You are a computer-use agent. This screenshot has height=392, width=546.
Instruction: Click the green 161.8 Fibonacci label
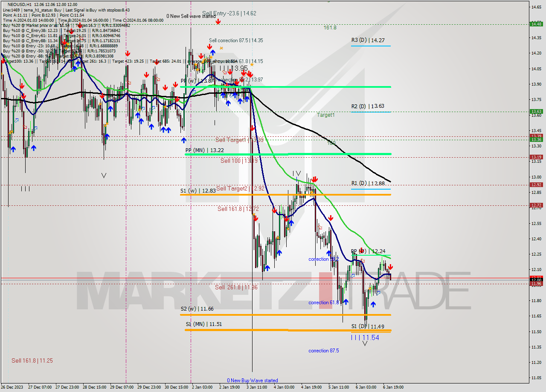[x=330, y=27]
